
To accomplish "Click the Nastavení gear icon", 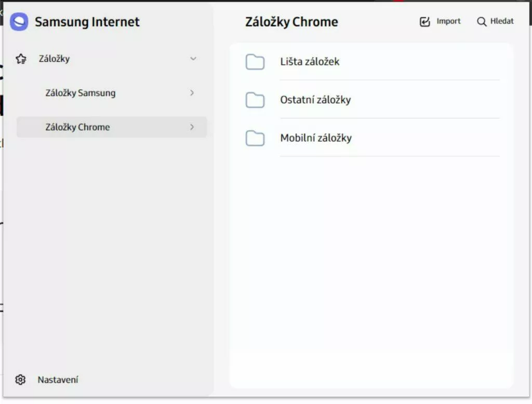I will pyautogui.click(x=20, y=380).
